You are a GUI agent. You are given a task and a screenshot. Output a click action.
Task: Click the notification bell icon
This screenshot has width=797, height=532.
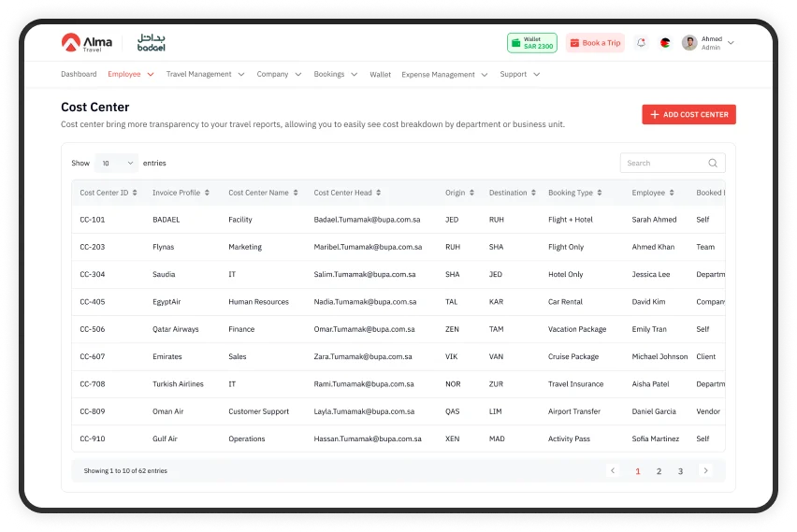tap(641, 43)
